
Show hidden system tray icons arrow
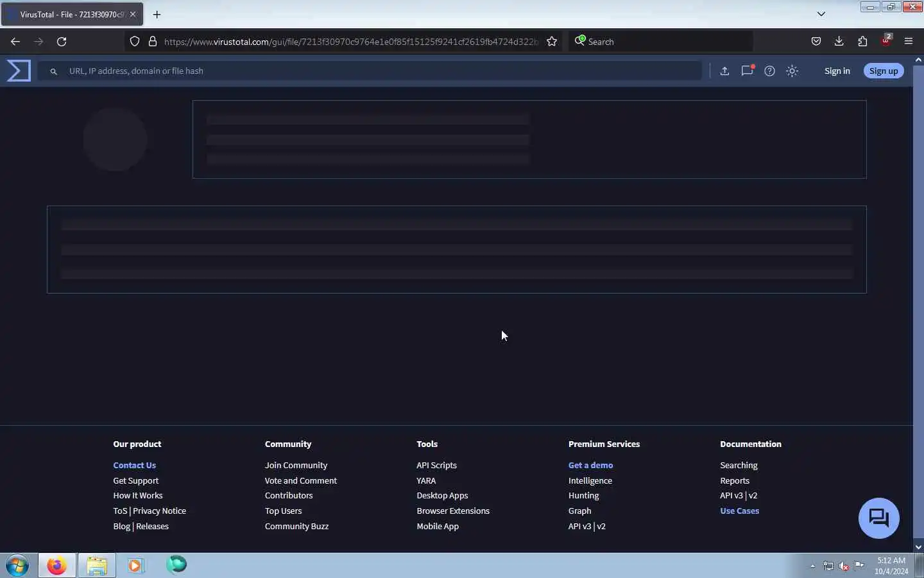click(813, 566)
